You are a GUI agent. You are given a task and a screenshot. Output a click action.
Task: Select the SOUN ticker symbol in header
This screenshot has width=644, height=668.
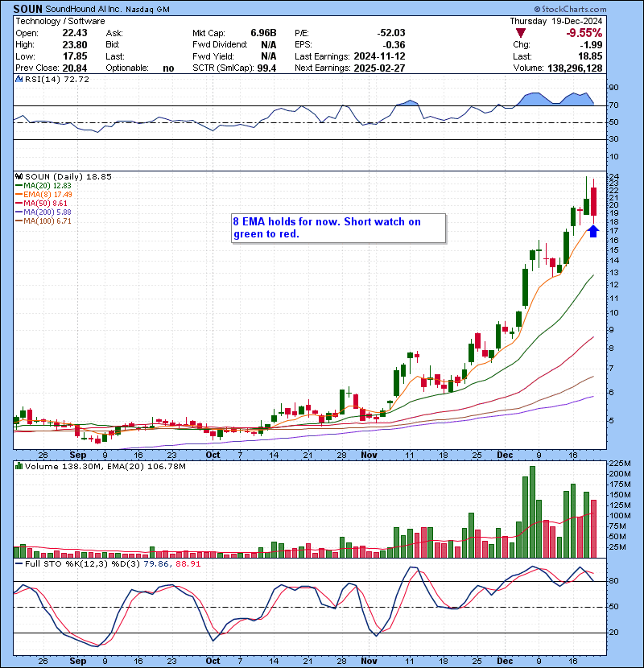tap(27, 9)
